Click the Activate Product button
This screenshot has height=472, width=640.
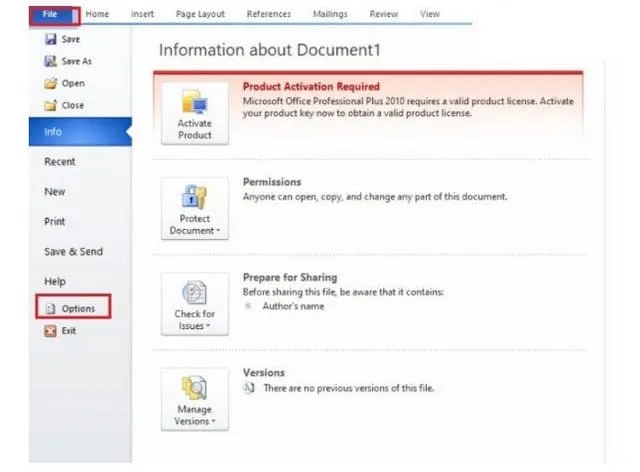195,113
